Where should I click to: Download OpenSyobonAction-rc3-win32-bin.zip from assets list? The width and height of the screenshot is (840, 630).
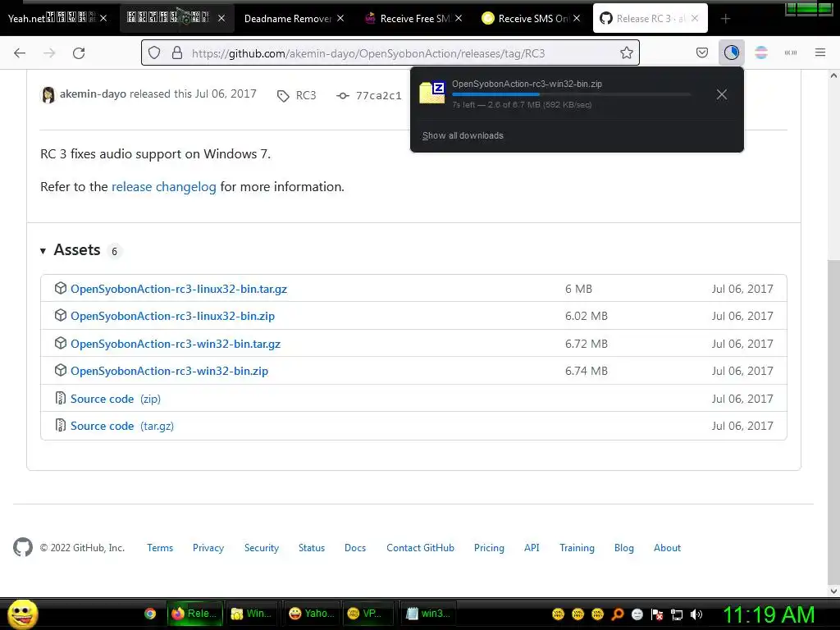click(x=169, y=371)
